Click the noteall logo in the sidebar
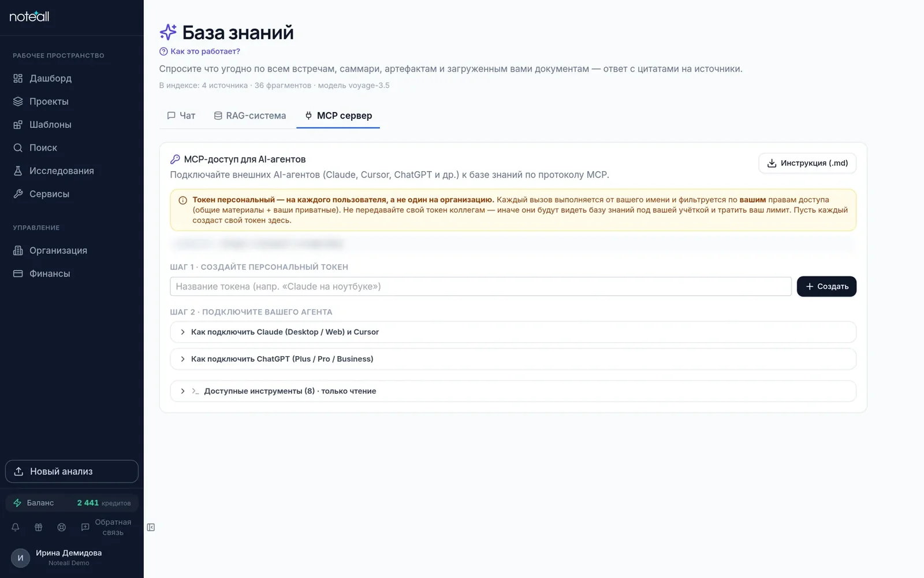Viewport: 924px width, 578px height. point(29,17)
